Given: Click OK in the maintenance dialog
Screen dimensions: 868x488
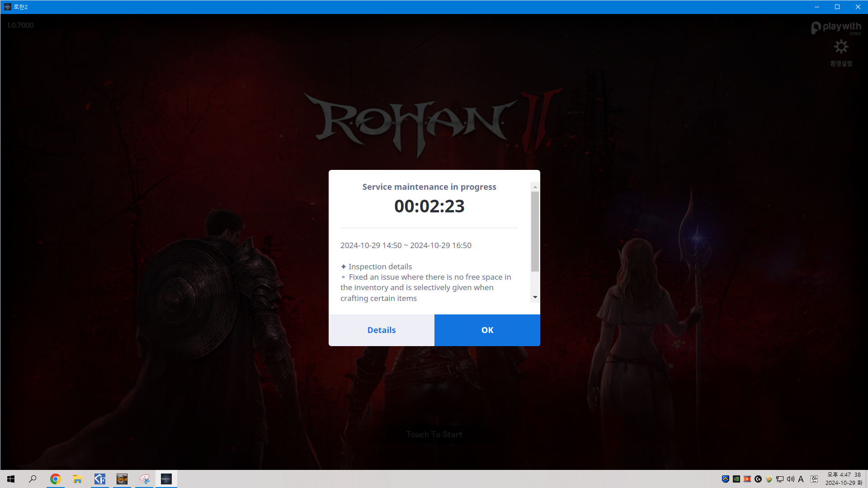Looking at the screenshot, I should coord(487,330).
